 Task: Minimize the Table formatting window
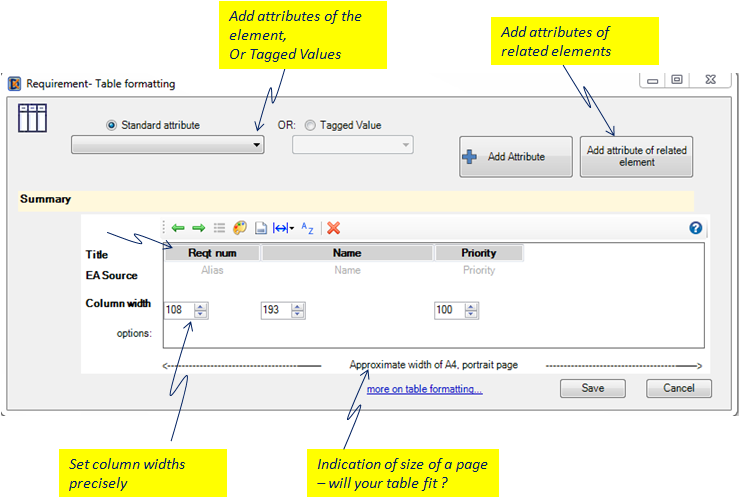[x=652, y=80]
